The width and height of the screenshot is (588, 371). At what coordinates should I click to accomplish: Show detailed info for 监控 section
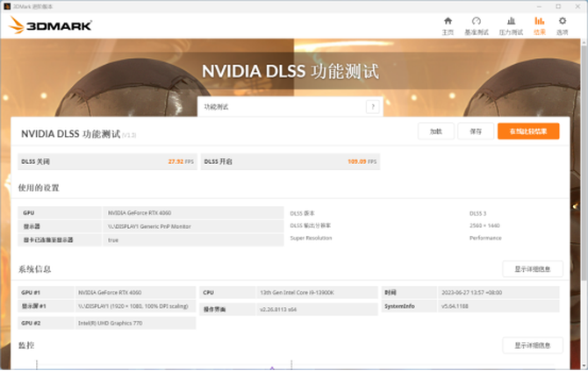pos(532,345)
